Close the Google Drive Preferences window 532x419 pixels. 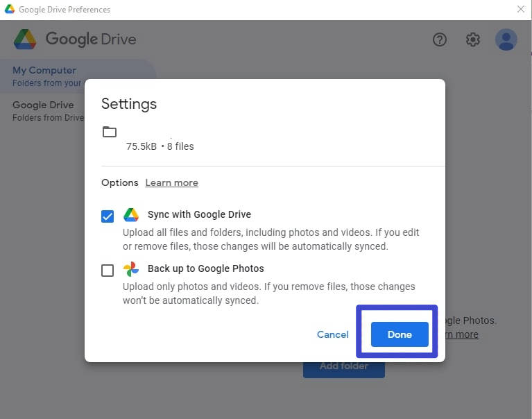click(x=521, y=9)
